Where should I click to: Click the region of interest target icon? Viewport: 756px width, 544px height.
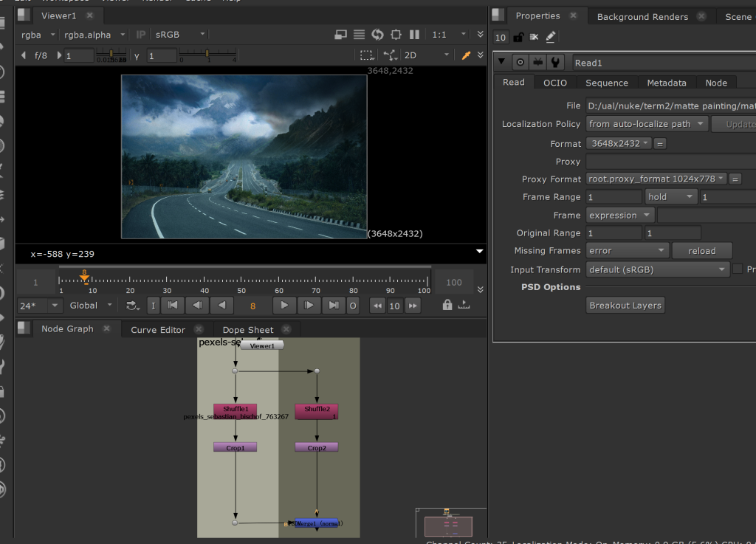point(396,35)
